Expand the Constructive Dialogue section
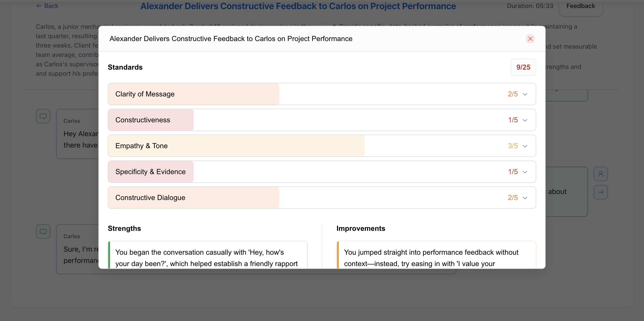The image size is (644, 321). [x=525, y=197]
